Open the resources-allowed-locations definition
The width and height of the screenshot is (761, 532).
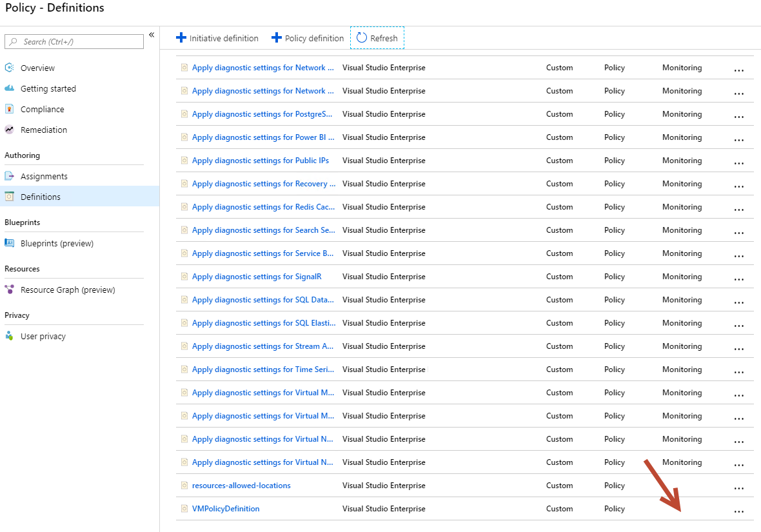pyautogui.click(x=241, y=486)
